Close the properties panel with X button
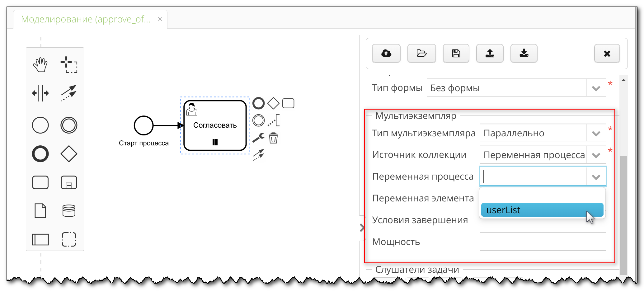 pyautogui.click(x=607, y=53)
